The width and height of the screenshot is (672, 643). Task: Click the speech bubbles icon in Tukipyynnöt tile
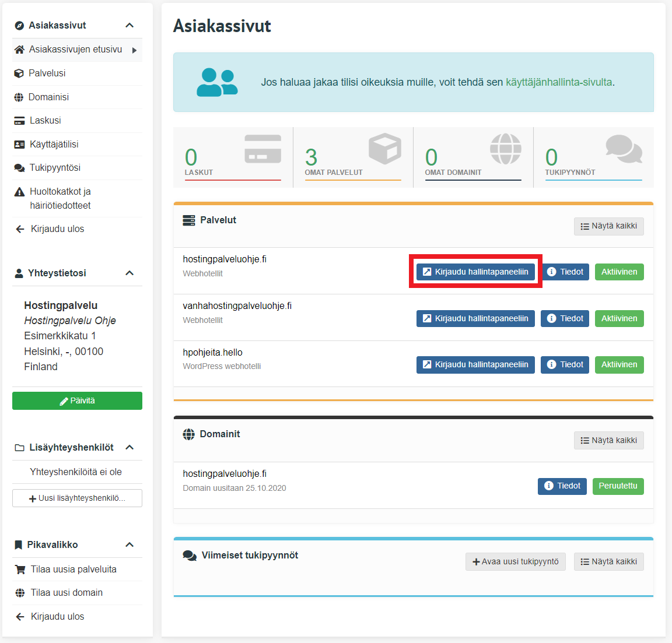(x=624, y=149)
